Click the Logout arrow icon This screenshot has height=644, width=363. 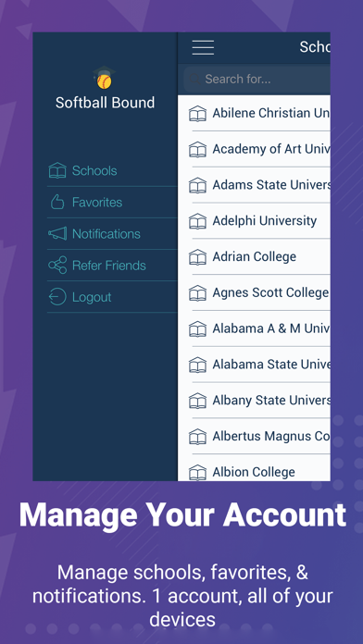pos(57,297)
